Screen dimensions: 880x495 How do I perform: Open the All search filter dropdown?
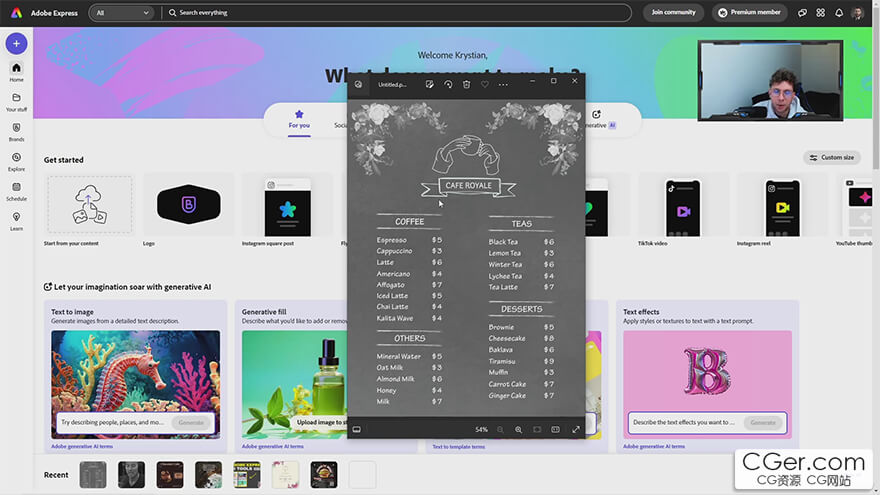pyautogui.click(x=122, y=12)
